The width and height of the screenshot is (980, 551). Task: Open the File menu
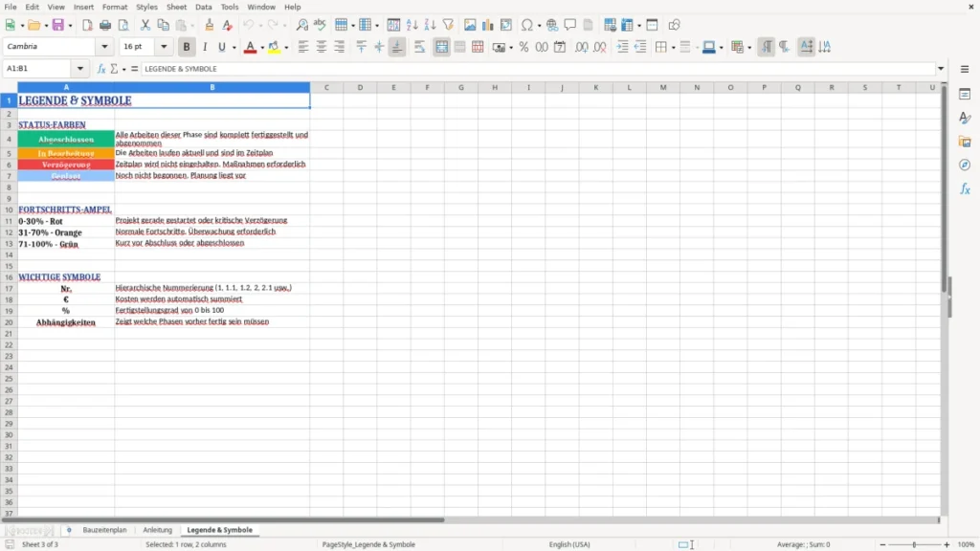point(11,7)
